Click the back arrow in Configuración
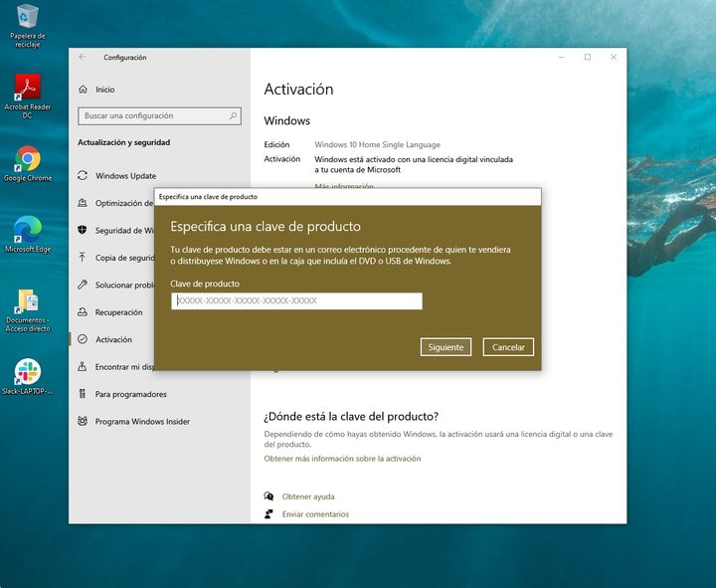This screenshot has height=588, width=716. point(83,57)
